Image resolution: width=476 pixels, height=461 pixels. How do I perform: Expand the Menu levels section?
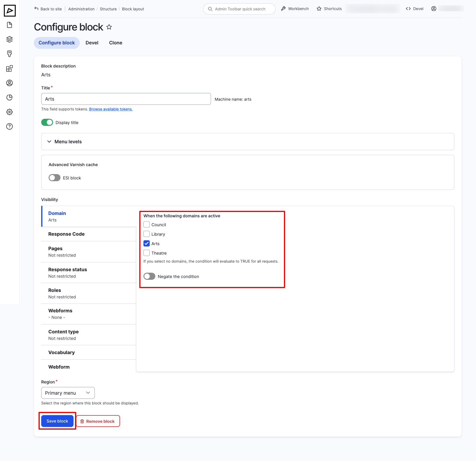68,142
